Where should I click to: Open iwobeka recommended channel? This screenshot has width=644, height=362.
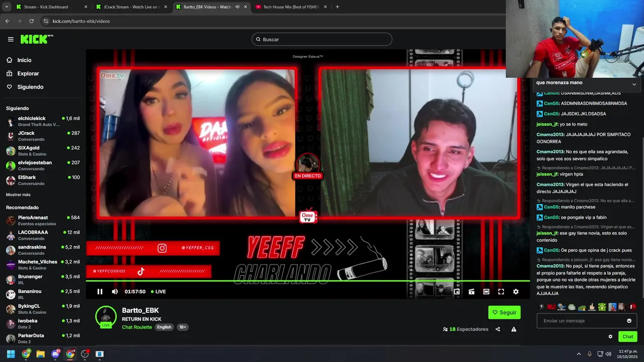(43, 324)
